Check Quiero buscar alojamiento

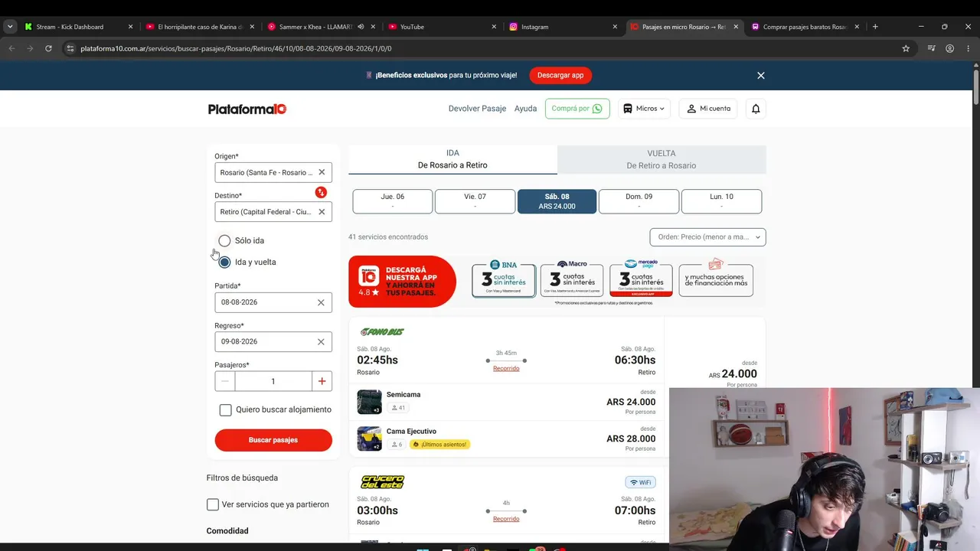[x=225, y=410]
